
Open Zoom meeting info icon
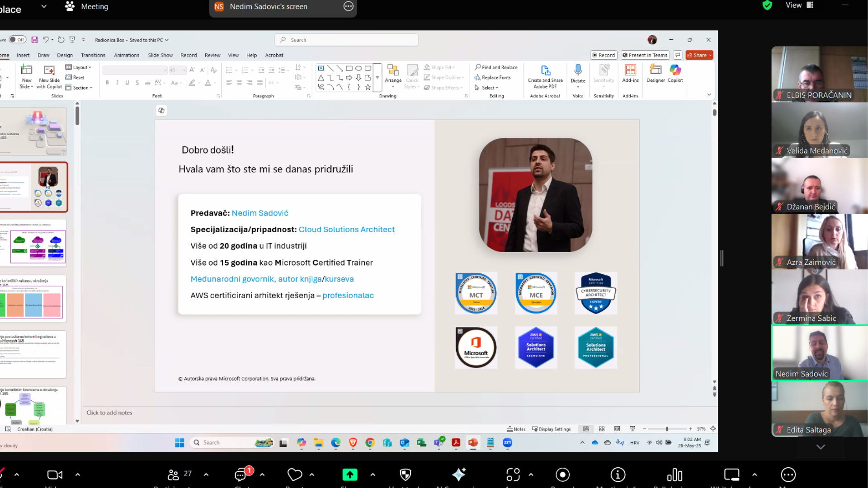(x=618, y=474)
